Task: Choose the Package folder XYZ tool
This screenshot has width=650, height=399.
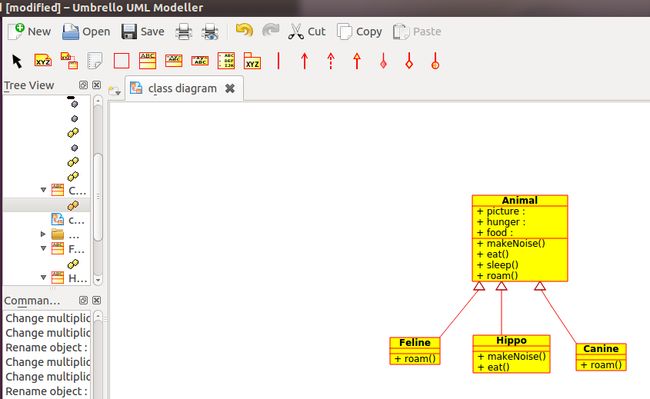Action: [252, 60]
